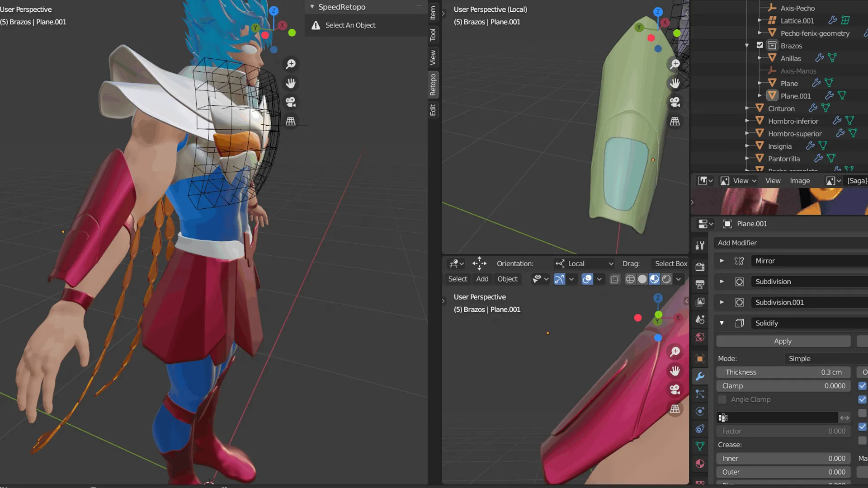
Task: Open the View Layer properties tab
Action: tap(700, 302)
